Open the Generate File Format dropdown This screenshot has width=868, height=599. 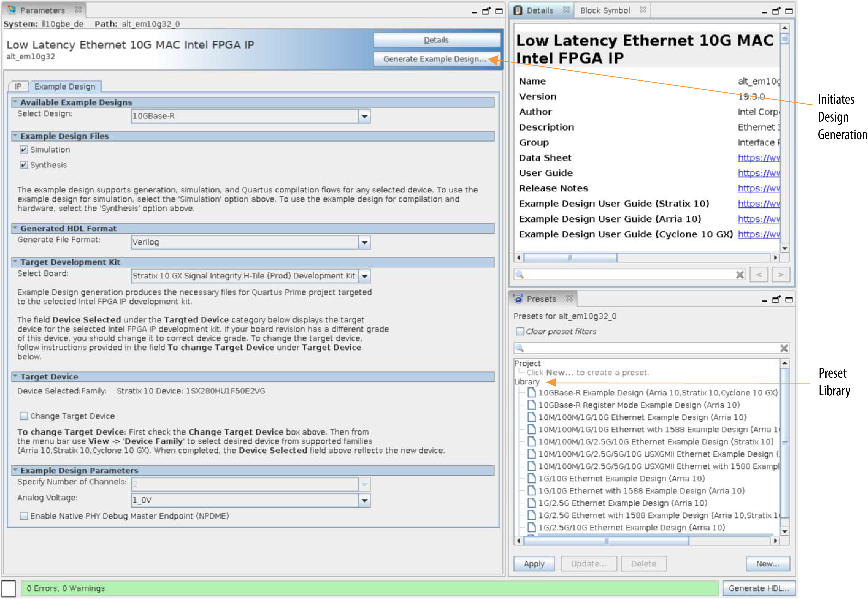pos(364,242)
